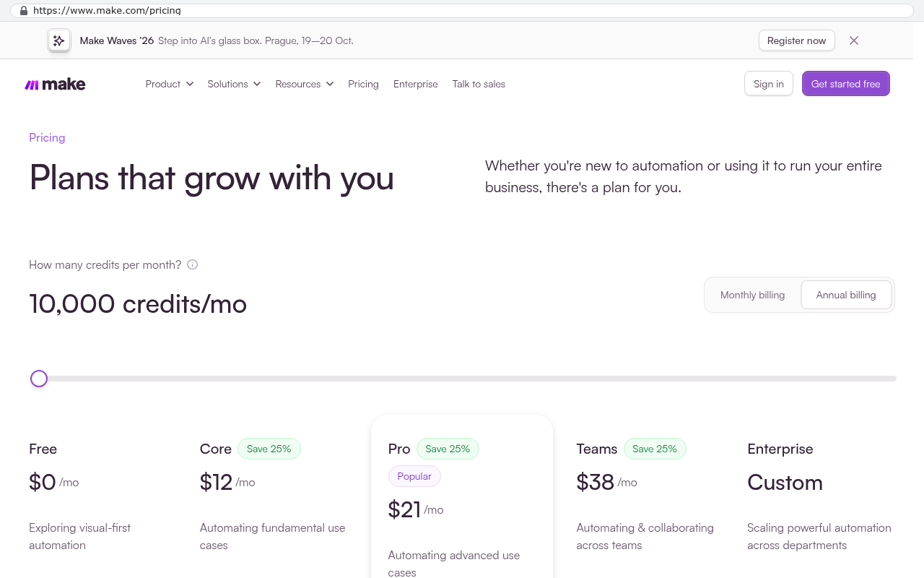Click 'Automating fundamental use cases' description

pos(273,536)
